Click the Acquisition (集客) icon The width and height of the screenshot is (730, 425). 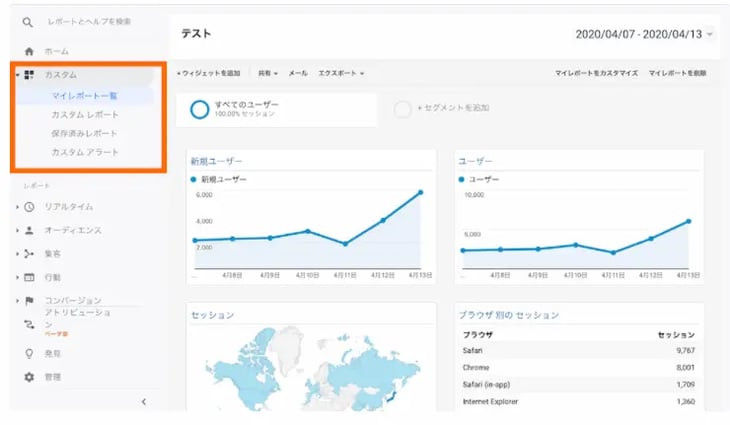pos(30,254)
